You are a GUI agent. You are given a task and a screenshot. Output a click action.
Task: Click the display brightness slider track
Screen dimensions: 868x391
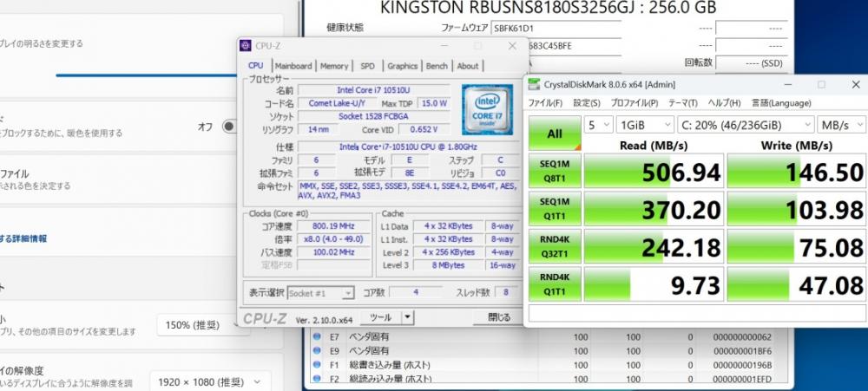(147, 75)
